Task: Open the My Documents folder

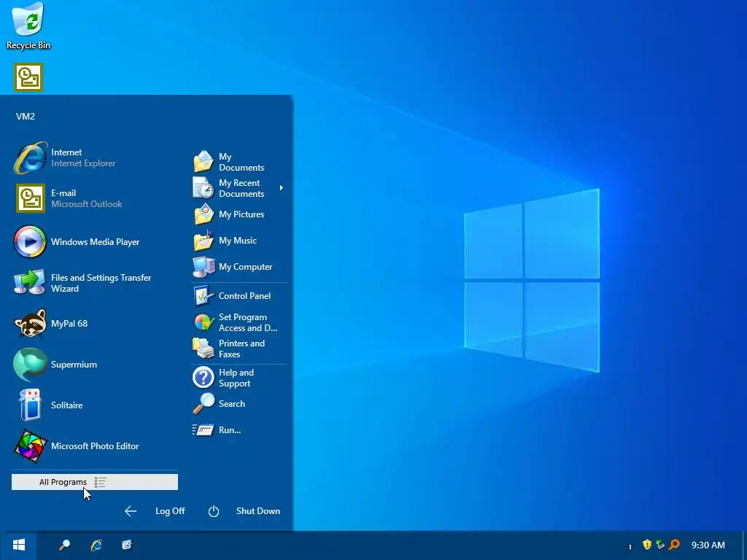Action: tap(239, 162)
